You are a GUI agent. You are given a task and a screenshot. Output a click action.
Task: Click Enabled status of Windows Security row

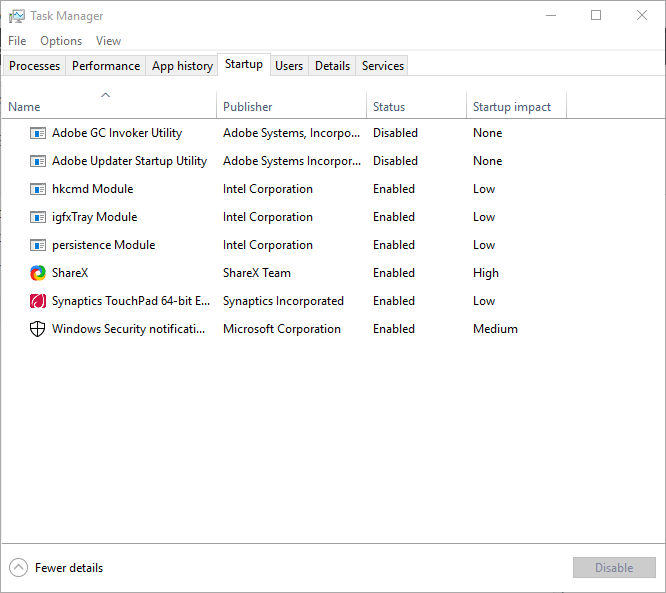click(x=394, y=329)
